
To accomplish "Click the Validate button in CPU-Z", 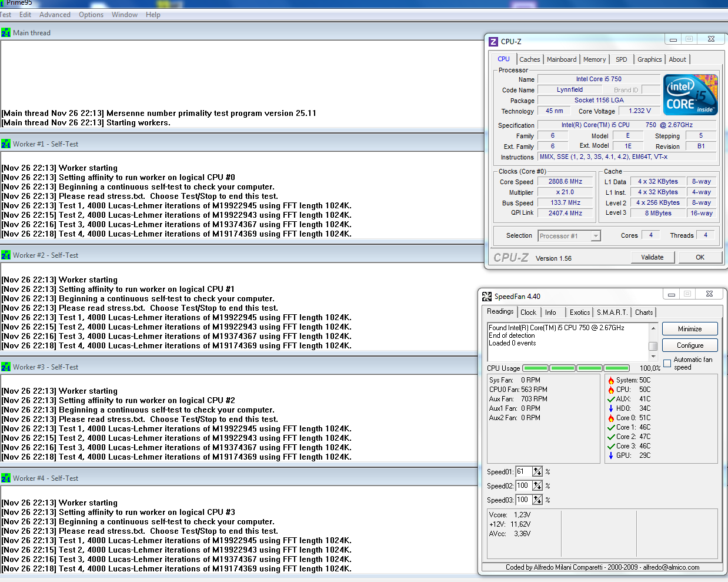I will tap(652, 257).
